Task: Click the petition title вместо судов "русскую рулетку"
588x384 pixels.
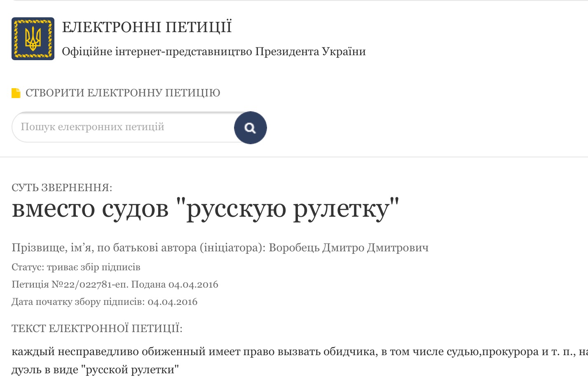Action: click(x=205, y=209)
